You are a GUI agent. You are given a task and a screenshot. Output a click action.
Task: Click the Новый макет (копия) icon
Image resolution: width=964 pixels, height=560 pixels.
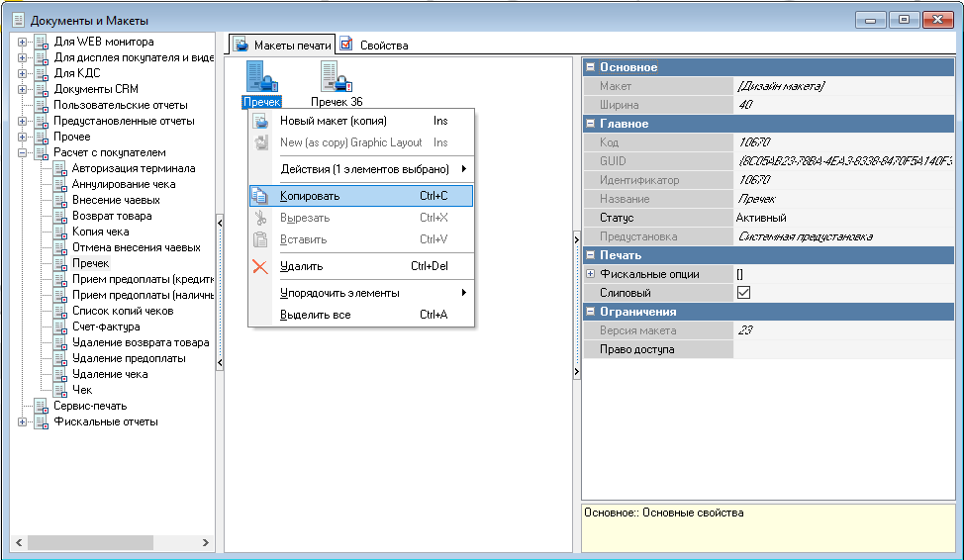point(260,121)
